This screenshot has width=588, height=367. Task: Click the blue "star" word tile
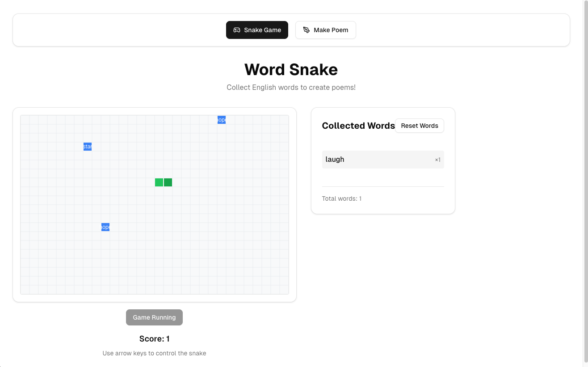coord(88,147)
